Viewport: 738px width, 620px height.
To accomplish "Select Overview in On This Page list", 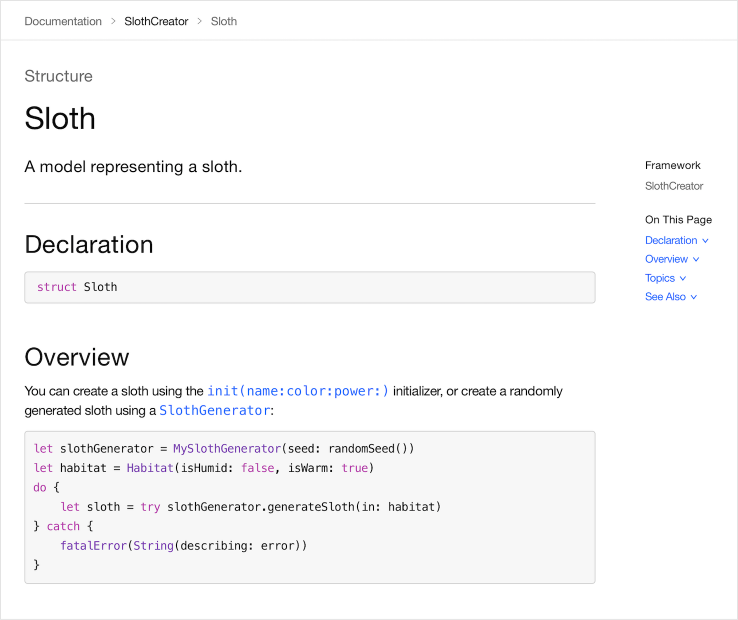I will click(666, 259).
